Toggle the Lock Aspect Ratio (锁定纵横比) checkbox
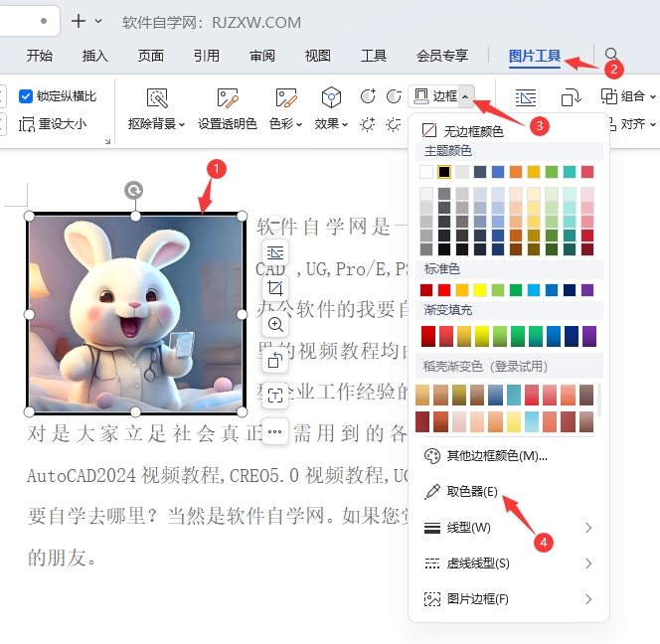 tap(26, 96)
